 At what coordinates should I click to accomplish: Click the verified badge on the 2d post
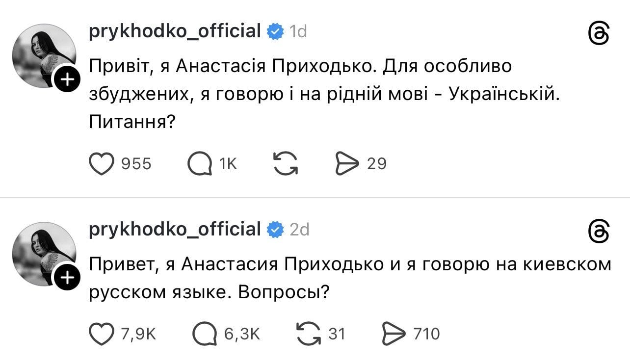[275, 229]
